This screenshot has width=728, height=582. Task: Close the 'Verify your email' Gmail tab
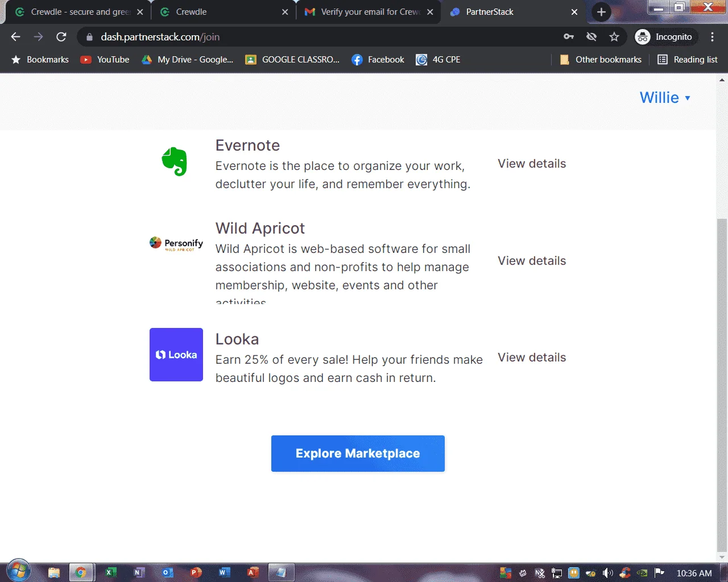tap(430, 12)
